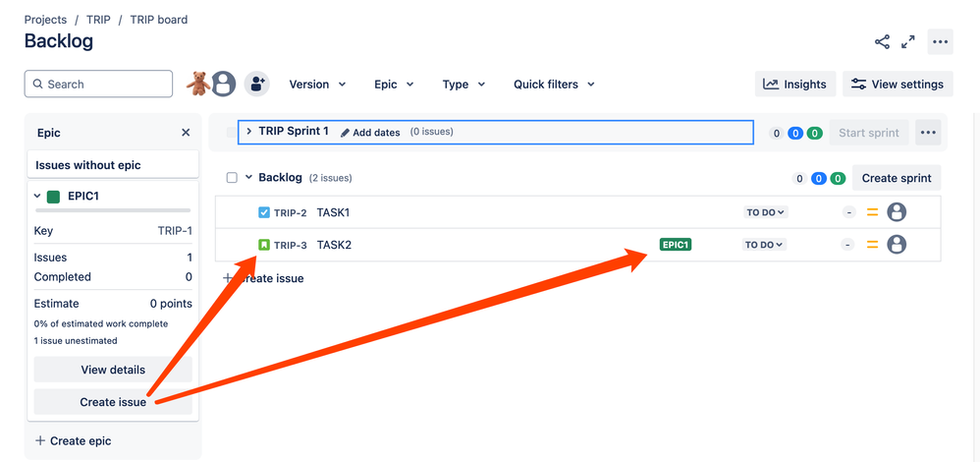980x462 pixels.
Task: Click sprint gray to-do count badge
Action: (777, 133)
